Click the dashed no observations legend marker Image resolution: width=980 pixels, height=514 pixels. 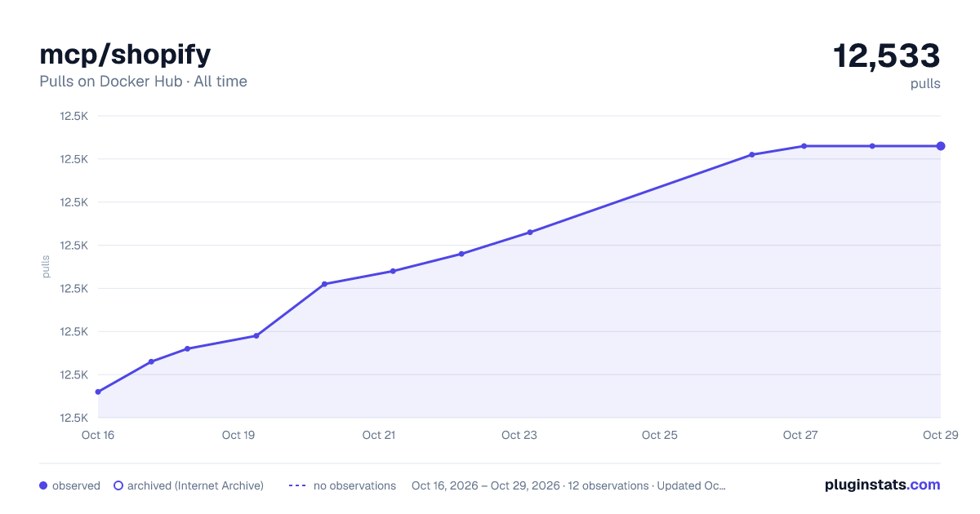297,485
